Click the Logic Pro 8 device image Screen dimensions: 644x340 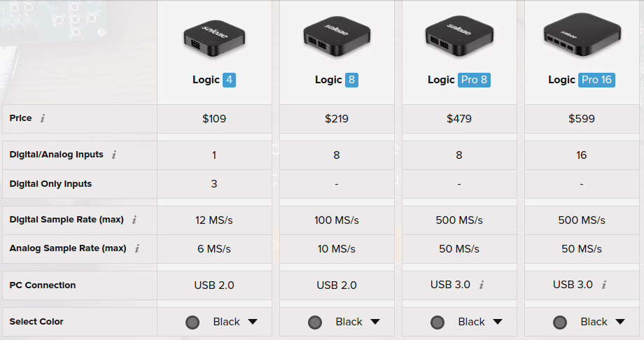458,38
